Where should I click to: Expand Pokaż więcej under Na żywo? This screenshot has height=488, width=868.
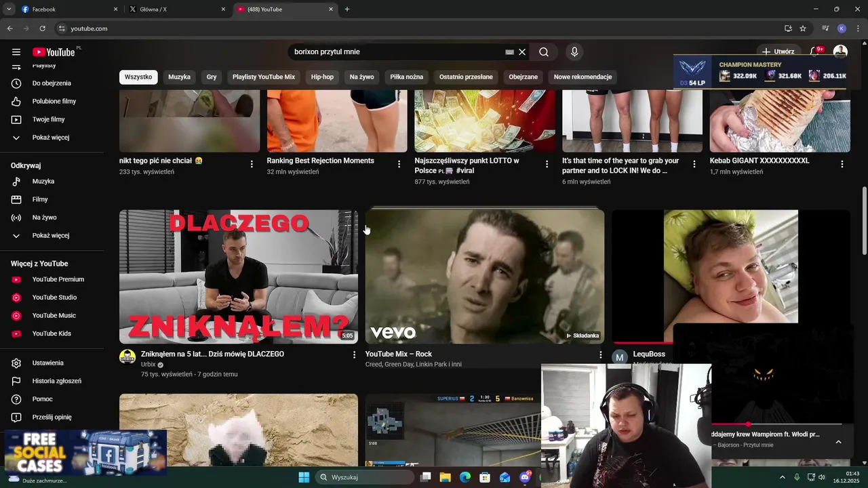pyautogui.click(x=52, y=236)
